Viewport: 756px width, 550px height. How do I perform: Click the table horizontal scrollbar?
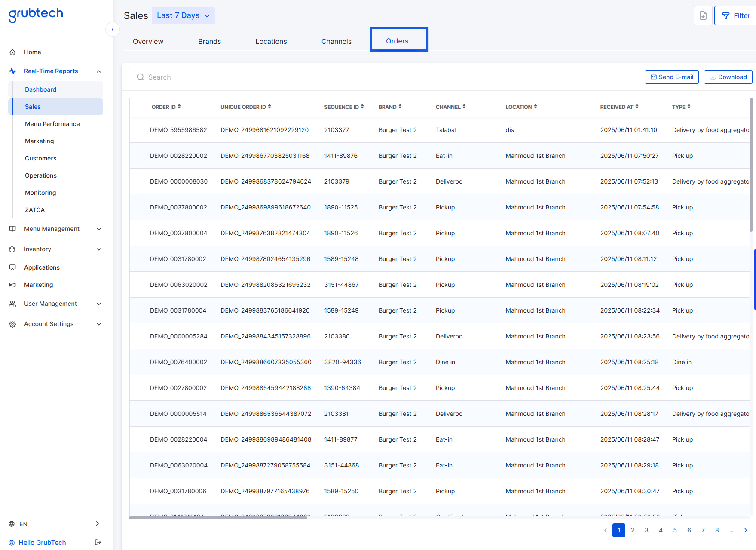coord(218,518)
